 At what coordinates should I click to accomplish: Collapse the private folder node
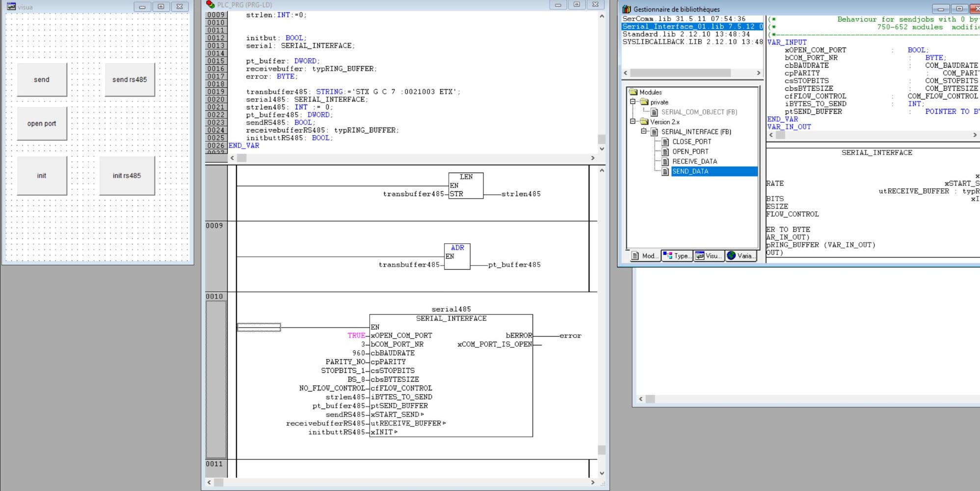click(633, 102)
